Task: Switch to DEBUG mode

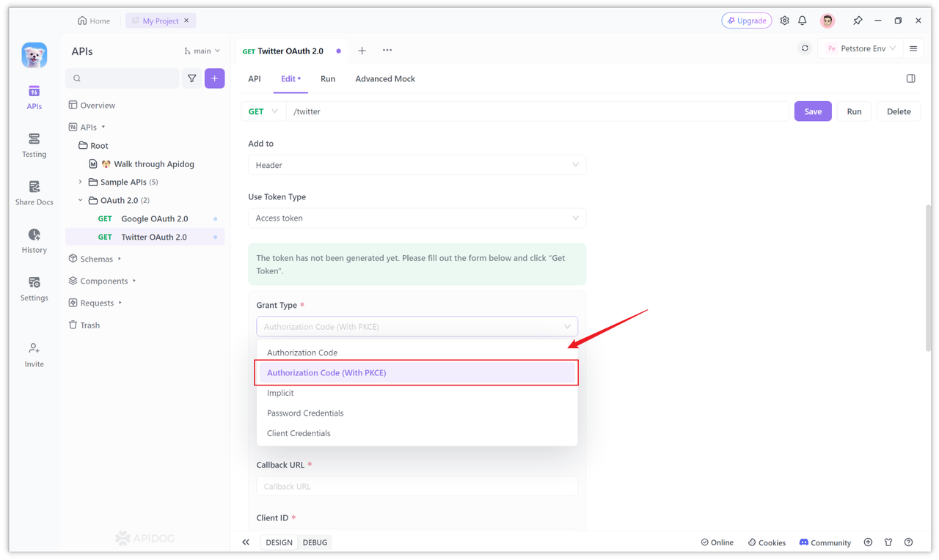Action: (x=315, y=542)
